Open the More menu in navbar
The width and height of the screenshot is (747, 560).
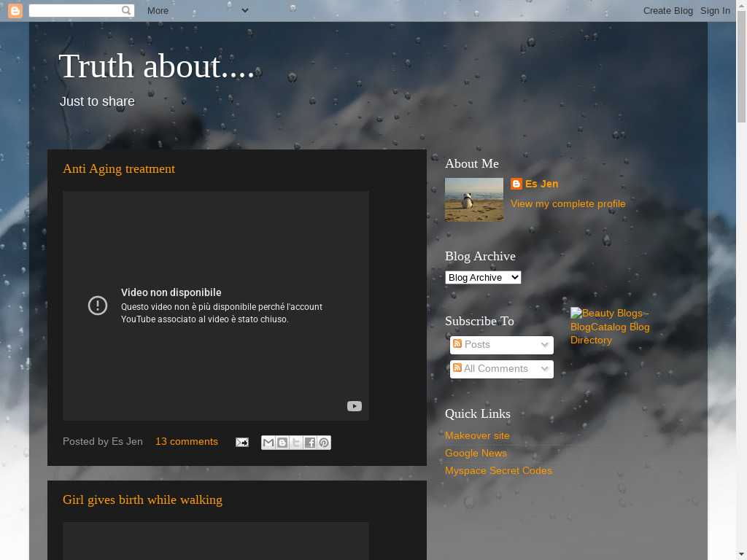click(x=197, y=10)
